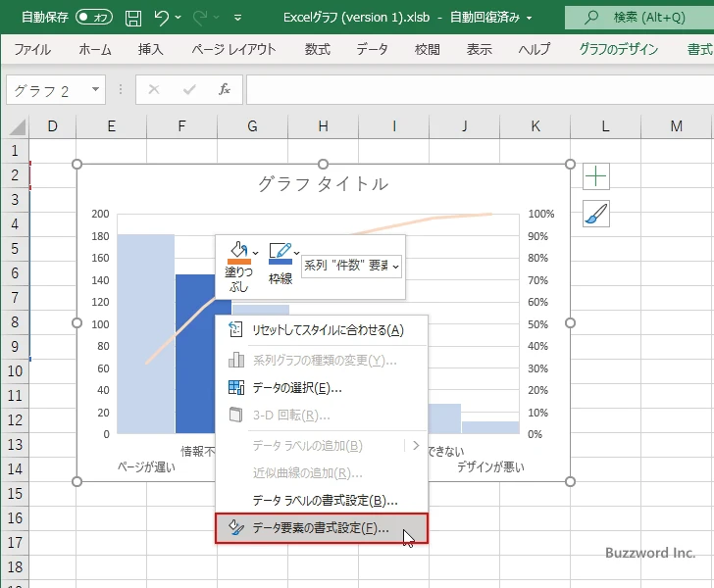The height and width of the screenshot is (588, 714).
Task: Click disabled 系列グラフの種類の変更(Y)... item
Action: point(322,361)
